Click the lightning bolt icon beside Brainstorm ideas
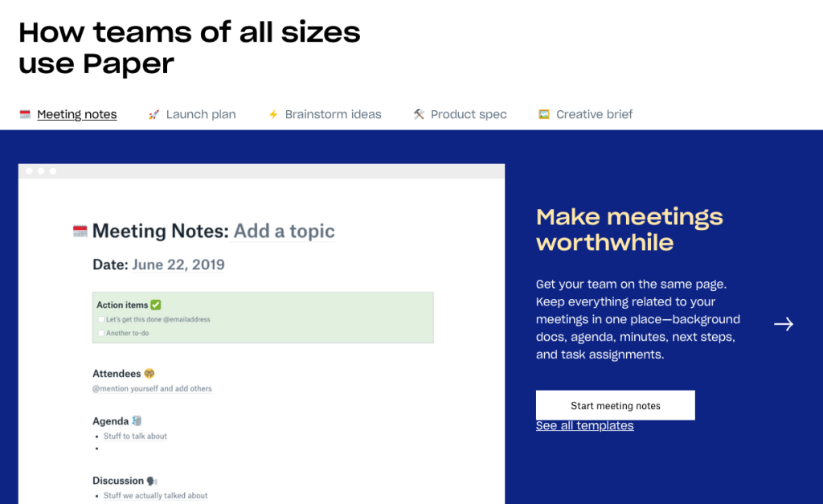823x504 pixels. coord(273,115)
